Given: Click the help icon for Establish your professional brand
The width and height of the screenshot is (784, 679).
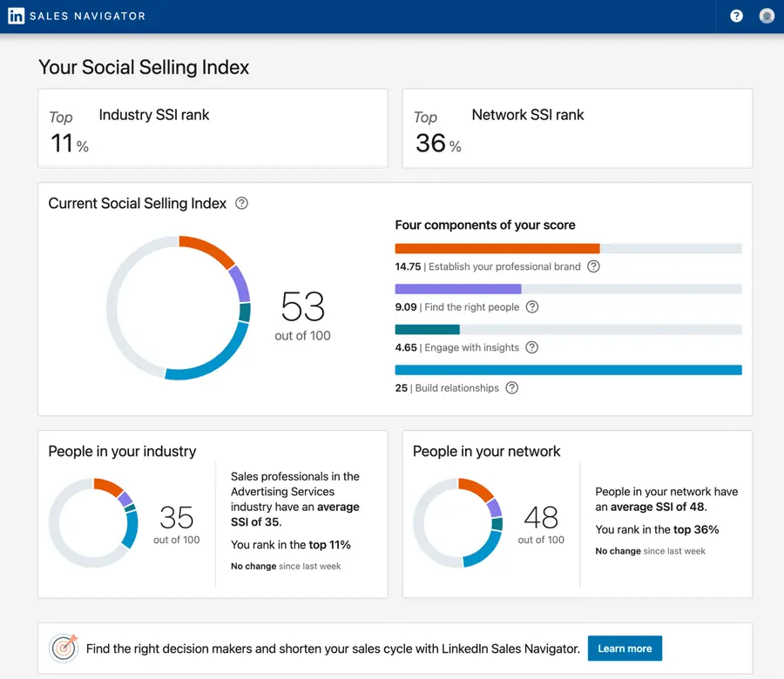Looking at the screenshot, I should point(593,266).
